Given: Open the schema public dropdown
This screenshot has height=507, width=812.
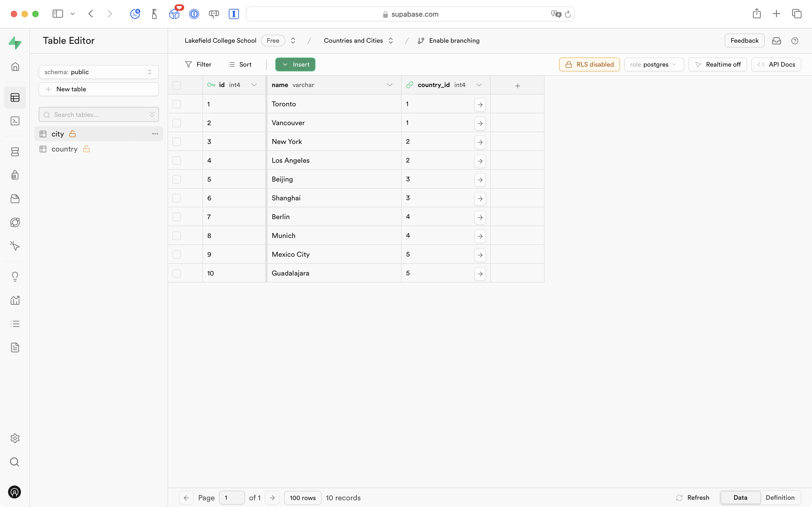Looking at the screenshot, I should (x=99, y=72).
